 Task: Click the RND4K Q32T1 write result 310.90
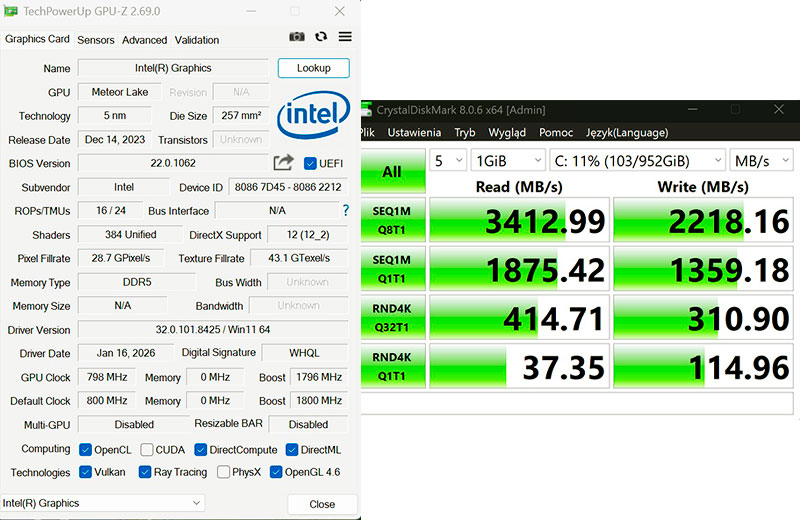tap(704, 317)
